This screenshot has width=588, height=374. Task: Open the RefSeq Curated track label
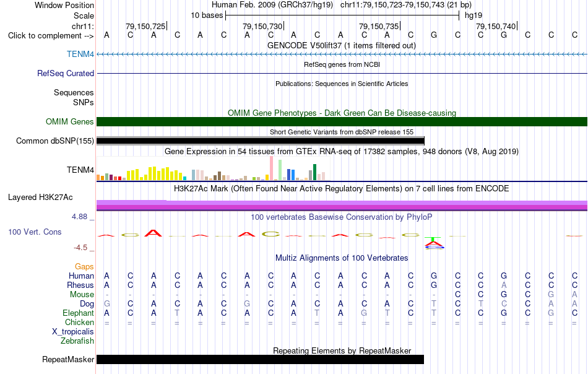66,73
